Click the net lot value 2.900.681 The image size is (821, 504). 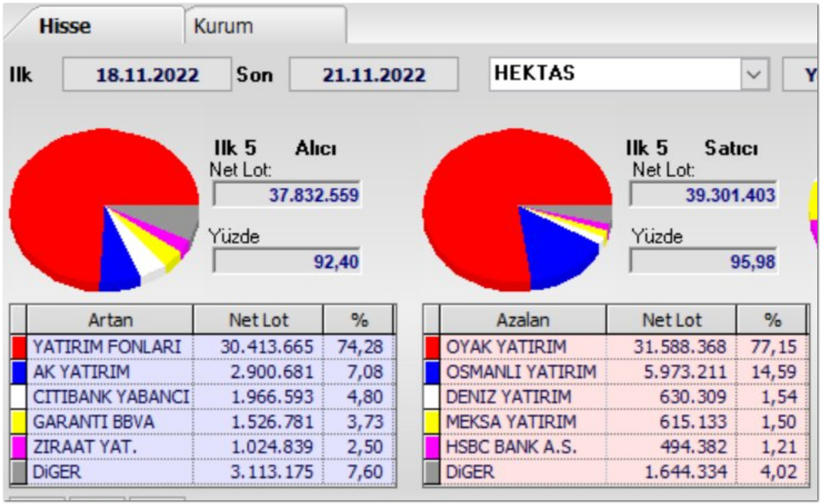(x=272, y=372)
